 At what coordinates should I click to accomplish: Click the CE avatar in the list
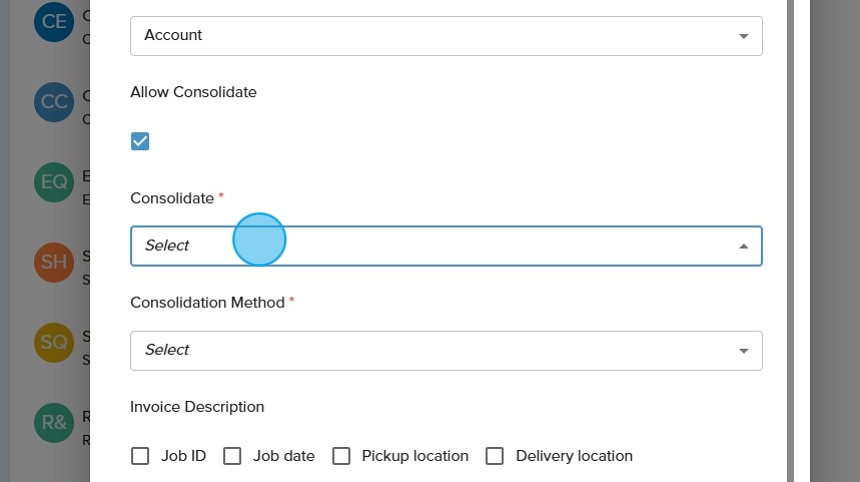54,22
